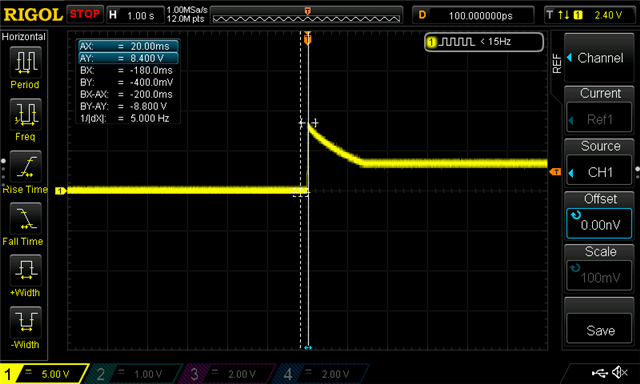
Task: Click the 1.00MSa/s sample rate readout
Action: click(x=187, y=10)
